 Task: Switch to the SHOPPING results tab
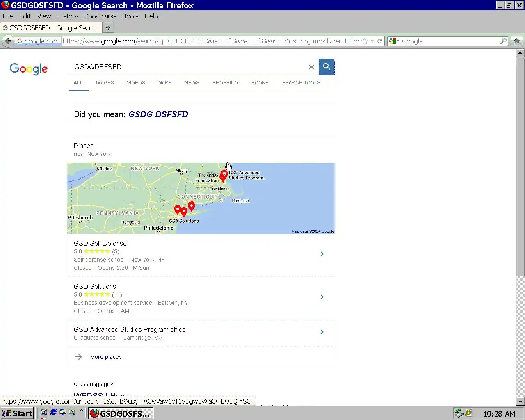coord(225,83)
